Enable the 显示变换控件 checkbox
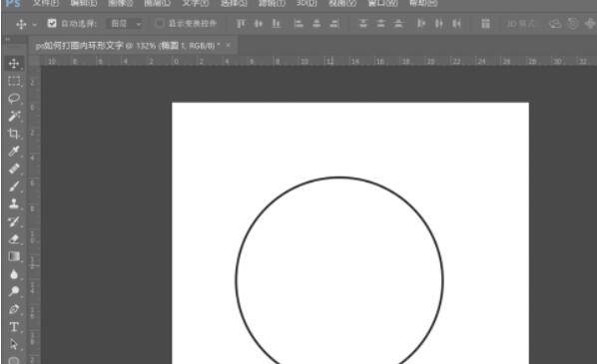Viewport: 597px width, 364px height. pos(160,23)
